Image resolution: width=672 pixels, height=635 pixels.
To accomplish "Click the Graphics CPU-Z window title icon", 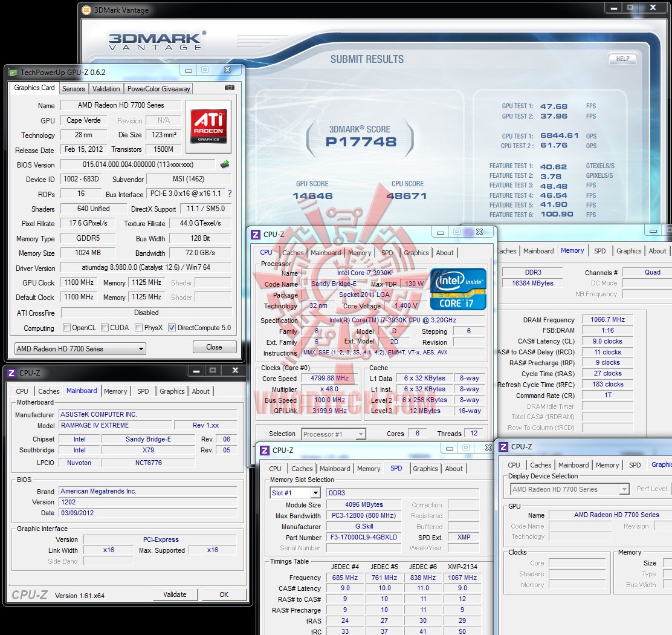I will tap(503, 446).
